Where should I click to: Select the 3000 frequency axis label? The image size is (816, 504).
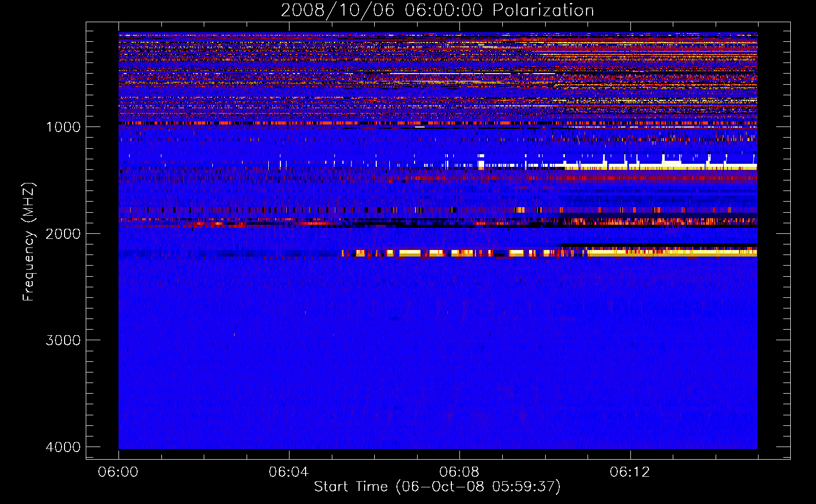pos(63,340)
